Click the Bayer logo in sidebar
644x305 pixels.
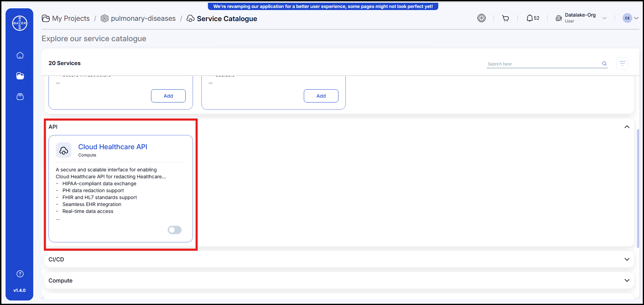click(20, 23)
